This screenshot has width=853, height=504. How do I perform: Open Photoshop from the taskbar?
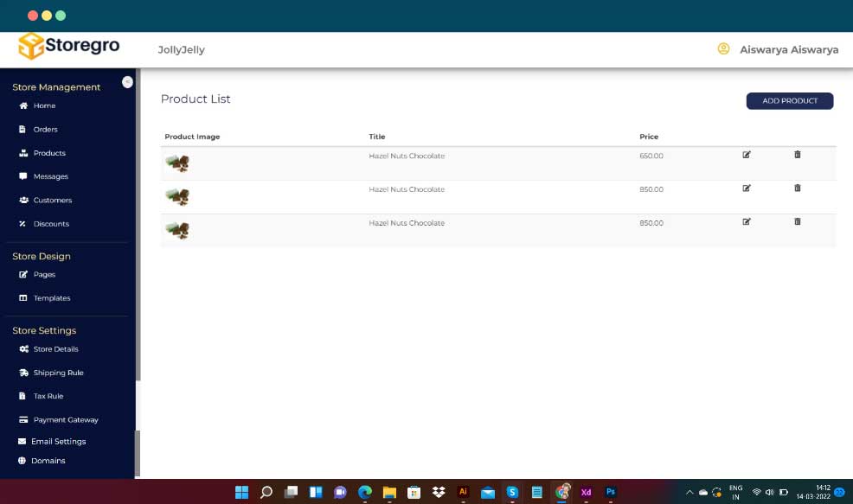point(611,492)
